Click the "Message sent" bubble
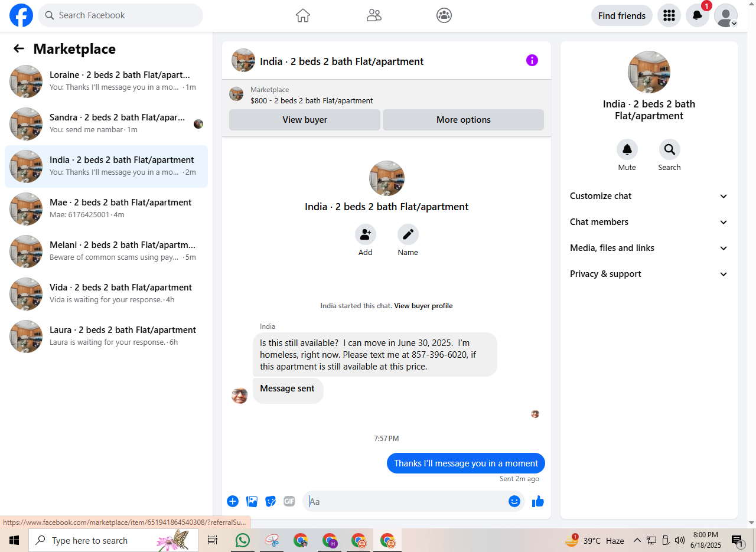Screen dimensions: 756x552 pyautogui.click(x=288, y=390)
